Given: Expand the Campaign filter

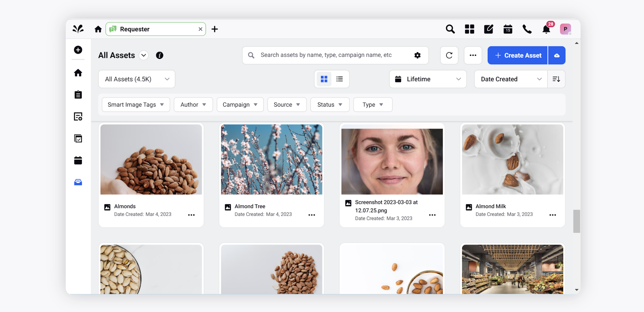Looking at the screenshot, I should 240,105.
